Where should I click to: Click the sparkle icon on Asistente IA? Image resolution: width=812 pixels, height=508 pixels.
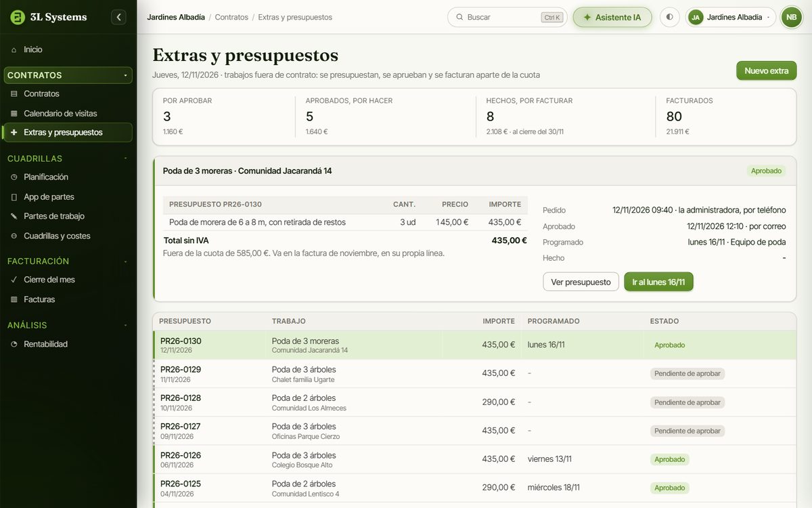[x=587, y=17]
